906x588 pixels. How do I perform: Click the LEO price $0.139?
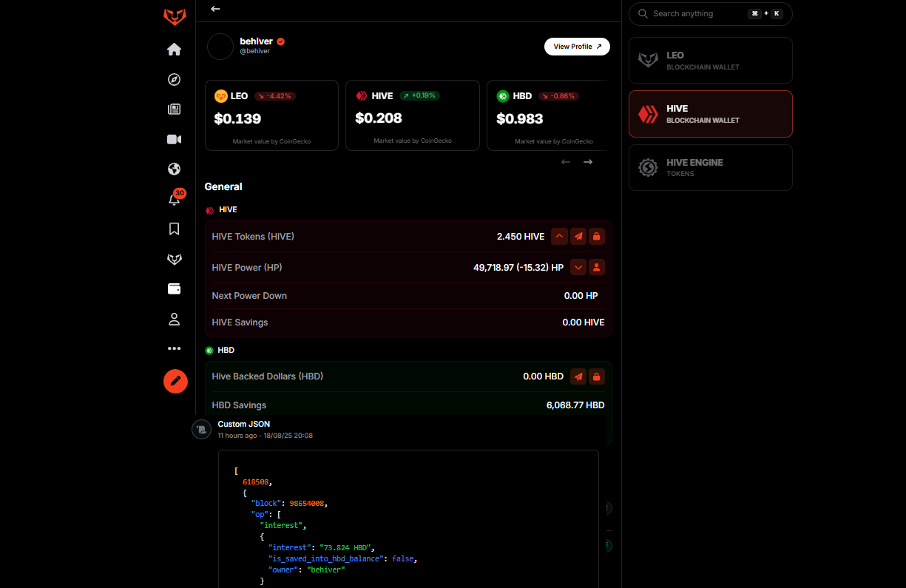coord(237,118)
